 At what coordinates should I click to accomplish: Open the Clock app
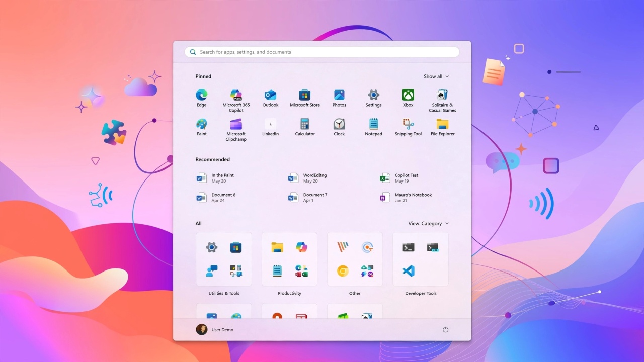point(339,127)
